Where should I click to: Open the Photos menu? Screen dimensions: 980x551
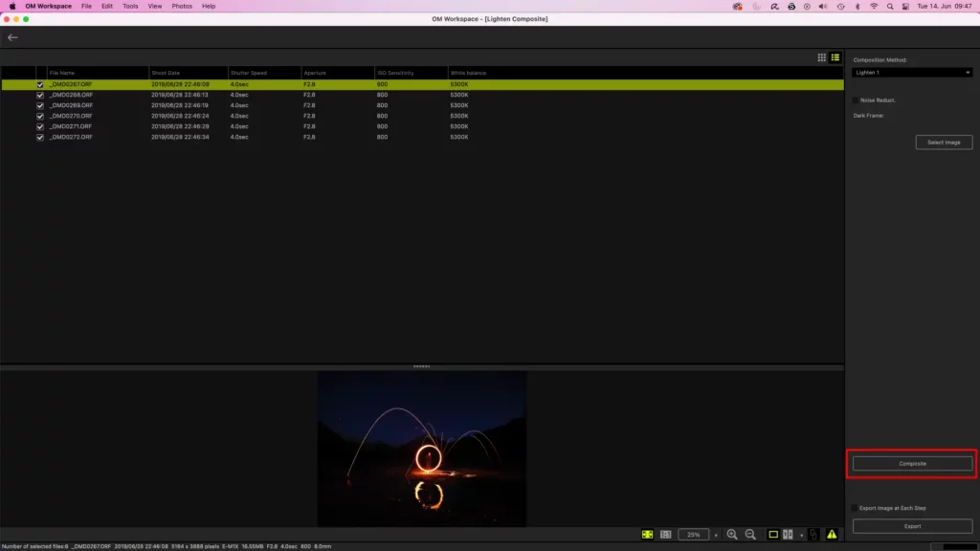182,6
